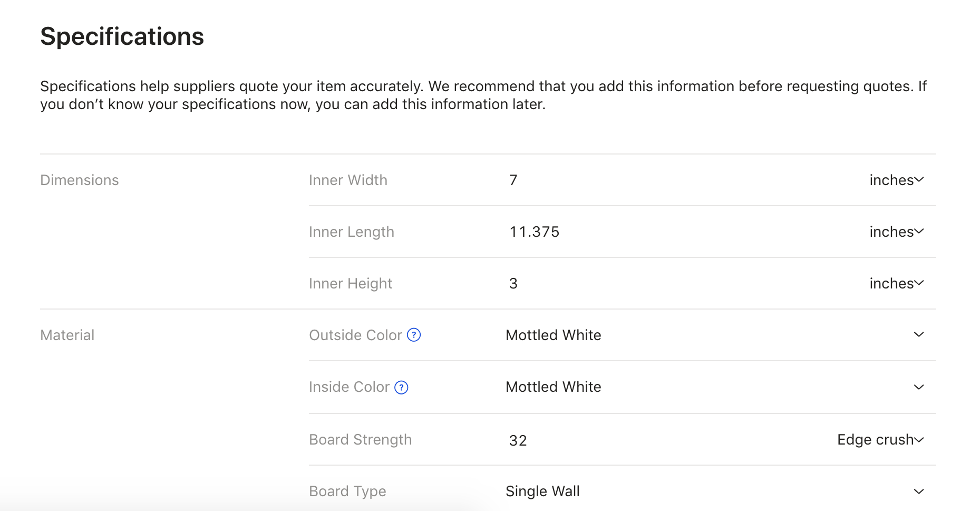Viewport: 980px width, 511px height.
Task: Click the Inside Color help icon
Action: point(401,388)
